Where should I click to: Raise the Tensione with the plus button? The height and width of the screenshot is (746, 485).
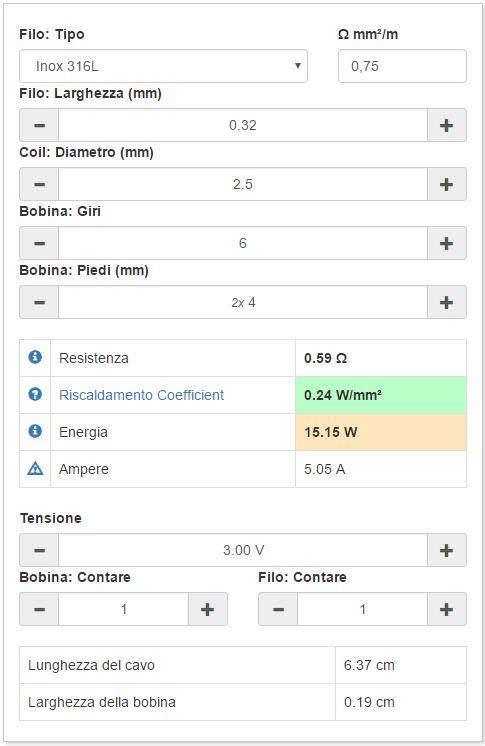click(446, 550)
